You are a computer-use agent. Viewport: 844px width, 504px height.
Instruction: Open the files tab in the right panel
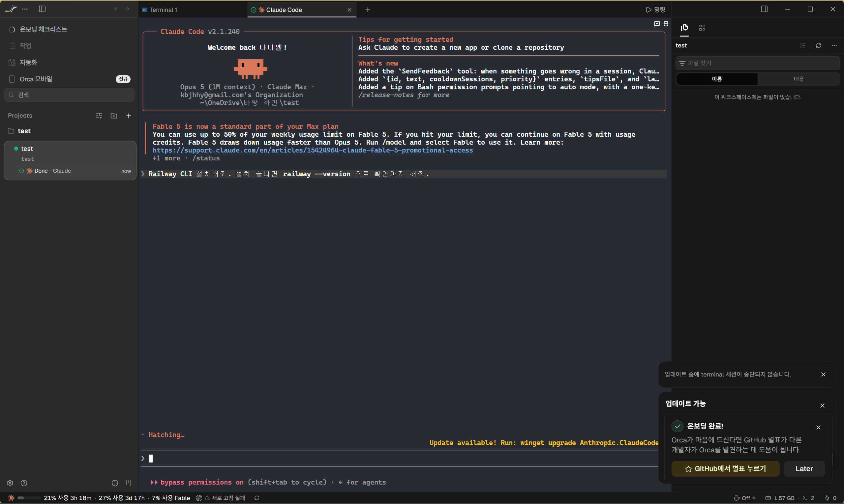pos(684,28)
